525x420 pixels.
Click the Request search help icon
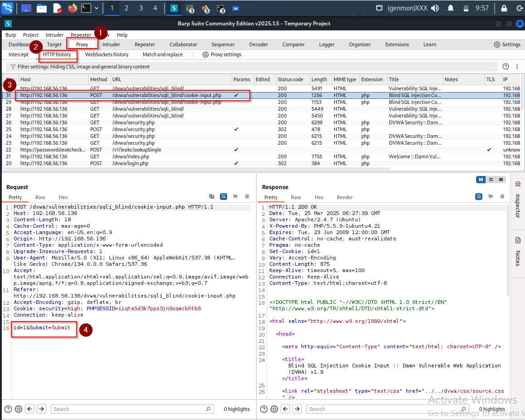(x=8, y=409)
